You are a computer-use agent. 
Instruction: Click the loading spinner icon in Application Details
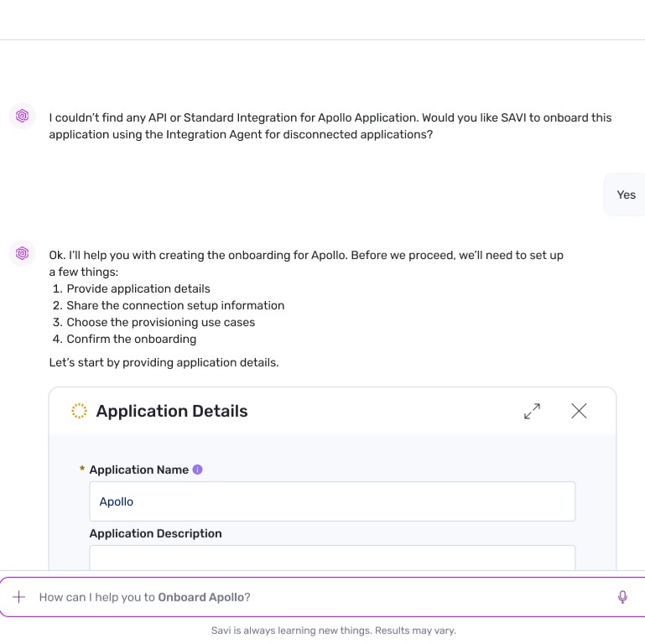(79, 411)
